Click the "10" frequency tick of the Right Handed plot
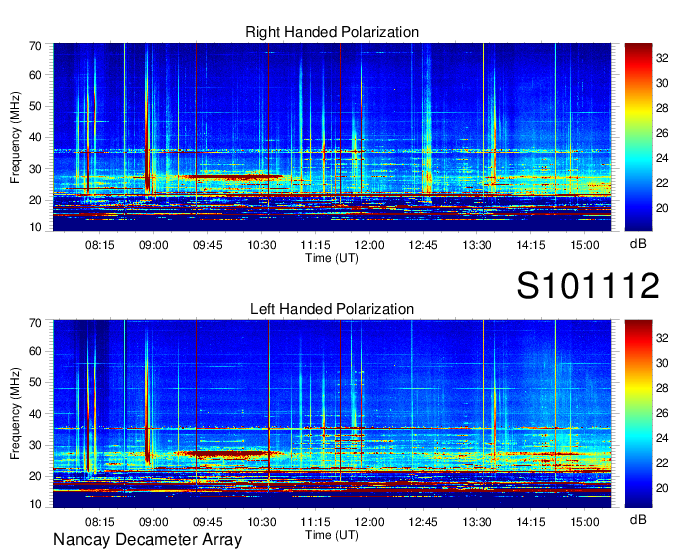The height and width of the screenshot is (552, 680). click(x=36, y=227)
